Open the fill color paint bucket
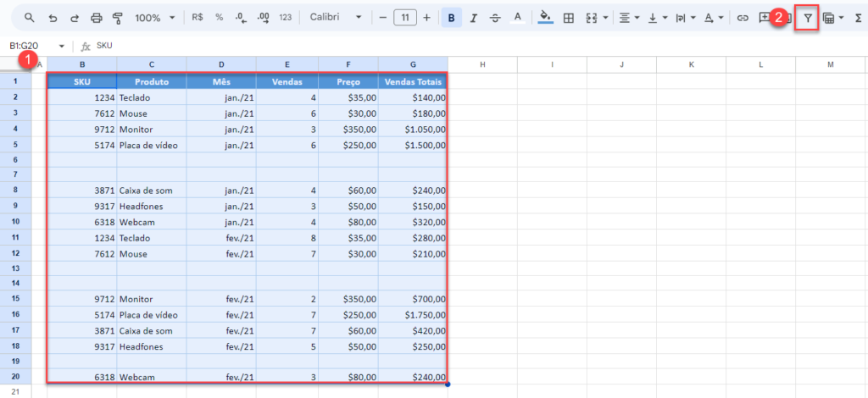 [545, 18]
